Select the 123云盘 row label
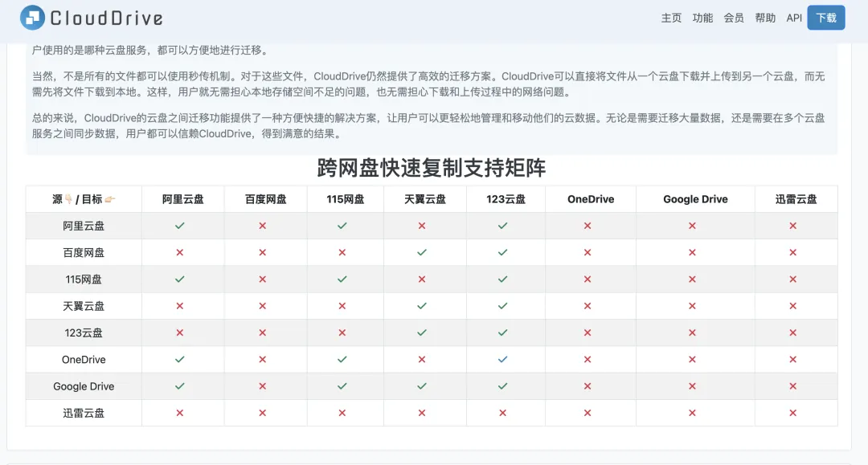Image resolution: width=868 pixels, height=465 pixels. [84, 332]
